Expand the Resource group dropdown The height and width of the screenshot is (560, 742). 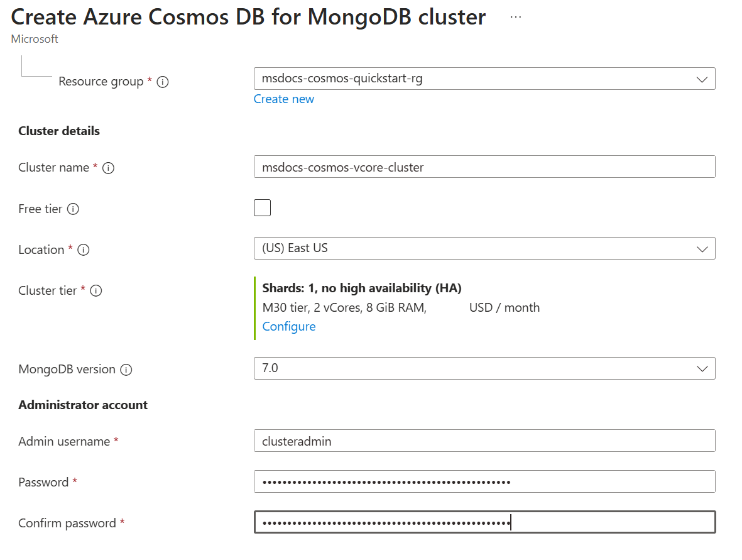[x=484, y=79]
